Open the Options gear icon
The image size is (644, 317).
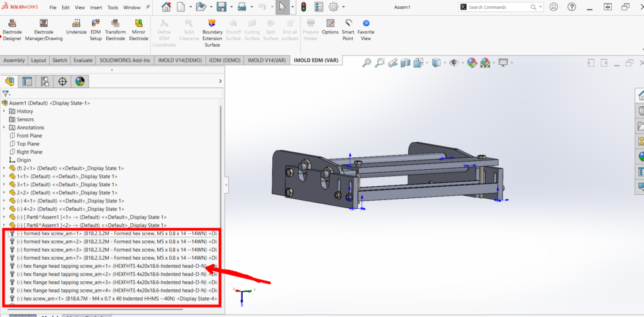tap(333, 7)
